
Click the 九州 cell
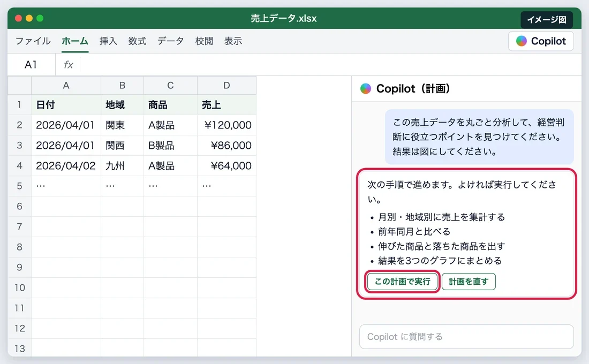(122, 165)
